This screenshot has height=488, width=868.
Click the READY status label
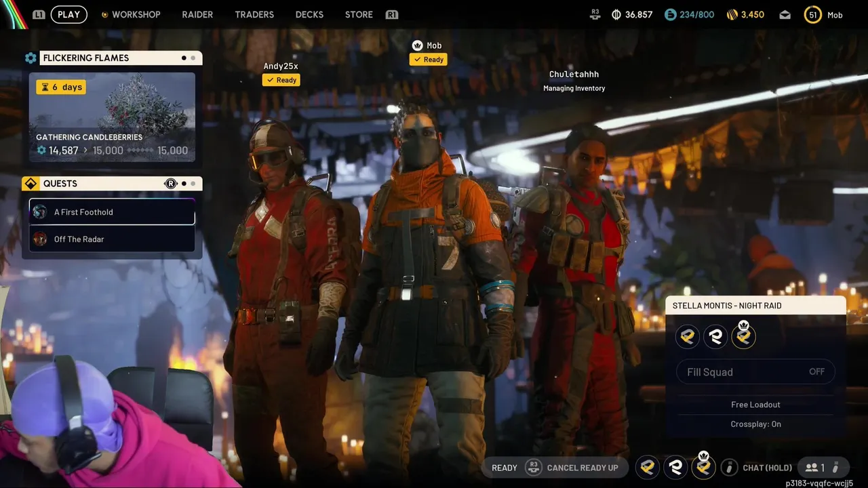(505, 468)
